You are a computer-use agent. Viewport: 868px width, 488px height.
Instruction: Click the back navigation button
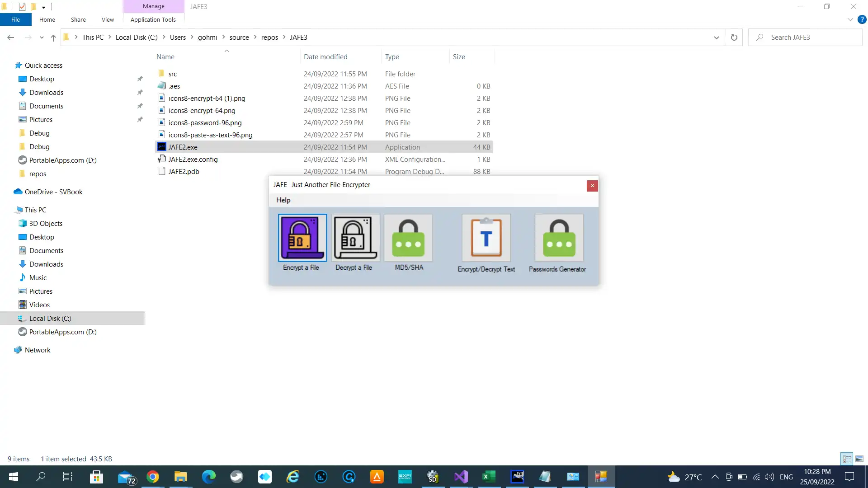tap(11, 37)
